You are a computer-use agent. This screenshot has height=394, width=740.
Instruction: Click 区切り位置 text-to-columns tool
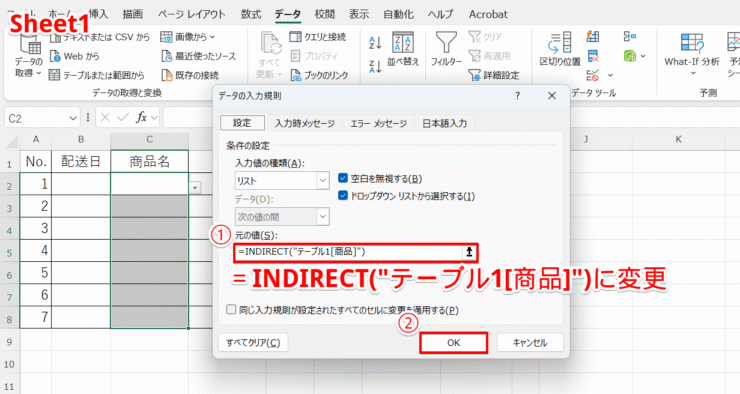[560, 49]
